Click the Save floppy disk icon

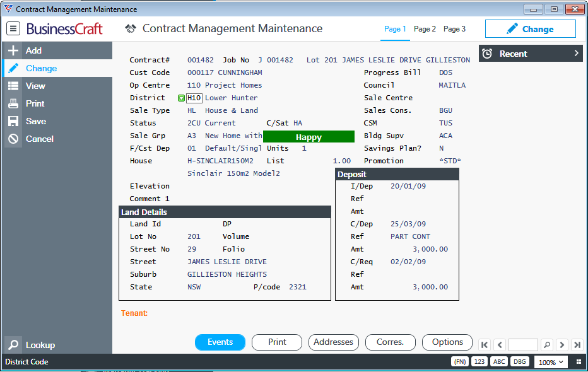(13, 121)
